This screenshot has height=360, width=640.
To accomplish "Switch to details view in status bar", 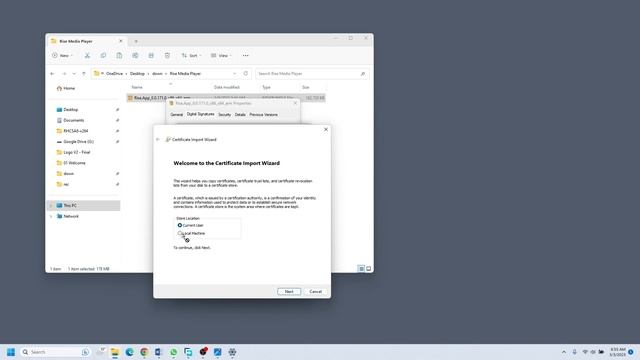I will pyautogui.click(x=361, y=269).
